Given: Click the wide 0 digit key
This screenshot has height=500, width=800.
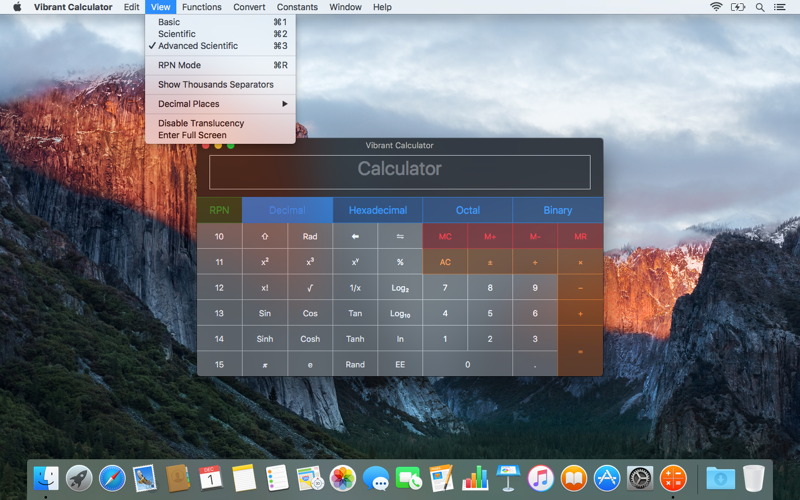Looking at the screenshot, I should click(x=467, y=364).
